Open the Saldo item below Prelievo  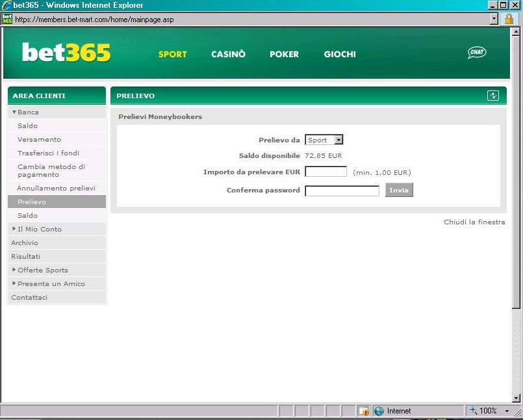click(x=57, y=215)
